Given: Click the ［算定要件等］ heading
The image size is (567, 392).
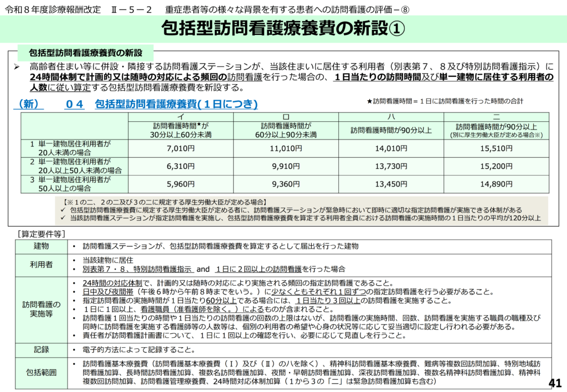Looking at the screenshot, I should 42,233.
